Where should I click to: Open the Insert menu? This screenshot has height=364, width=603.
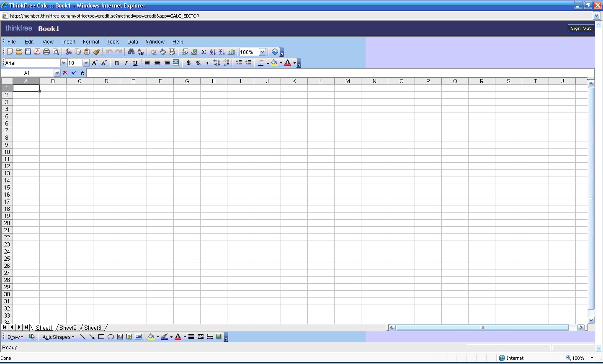pos(69,42)
